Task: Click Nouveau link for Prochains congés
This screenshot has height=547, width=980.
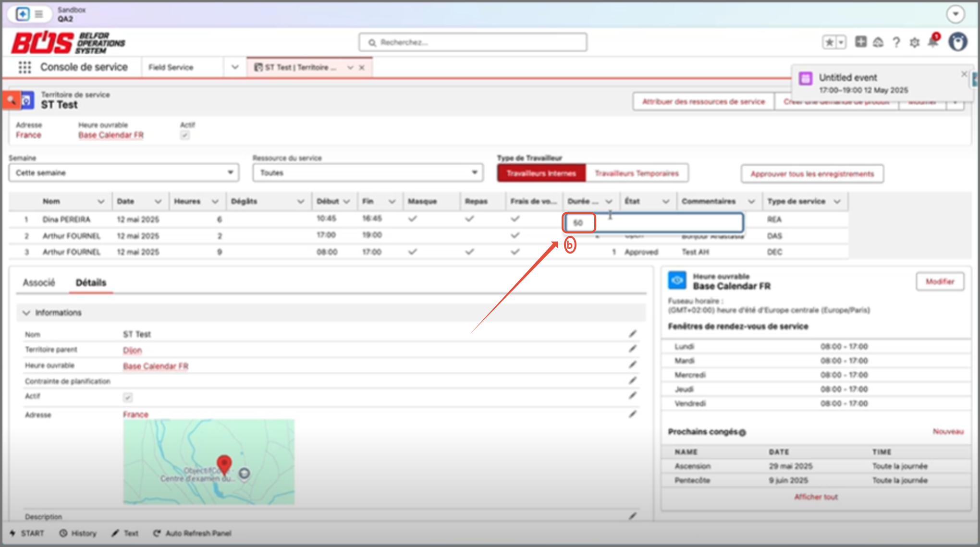Action: 948,432
